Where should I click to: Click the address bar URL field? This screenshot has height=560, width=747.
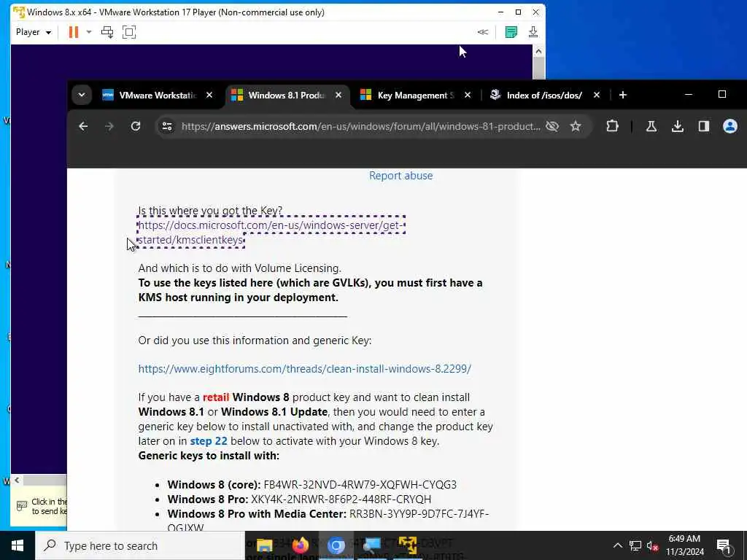360,126
